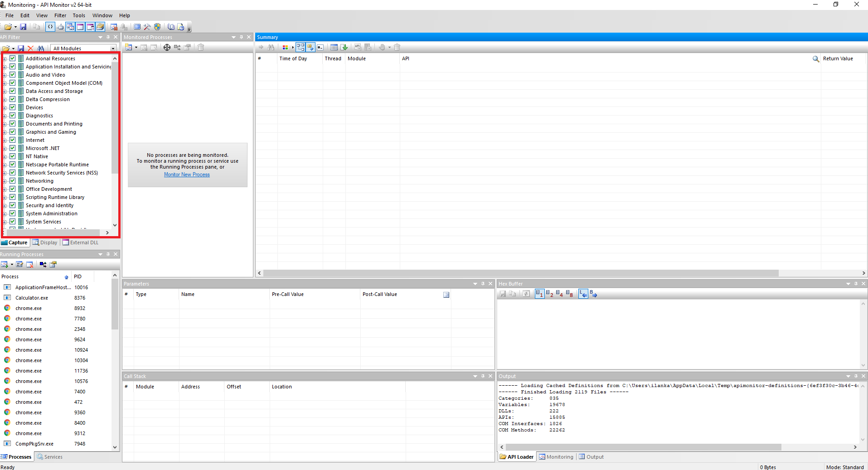868x470 pixels.
Task: Click the Time of Day column header
Action: (300, 58)
